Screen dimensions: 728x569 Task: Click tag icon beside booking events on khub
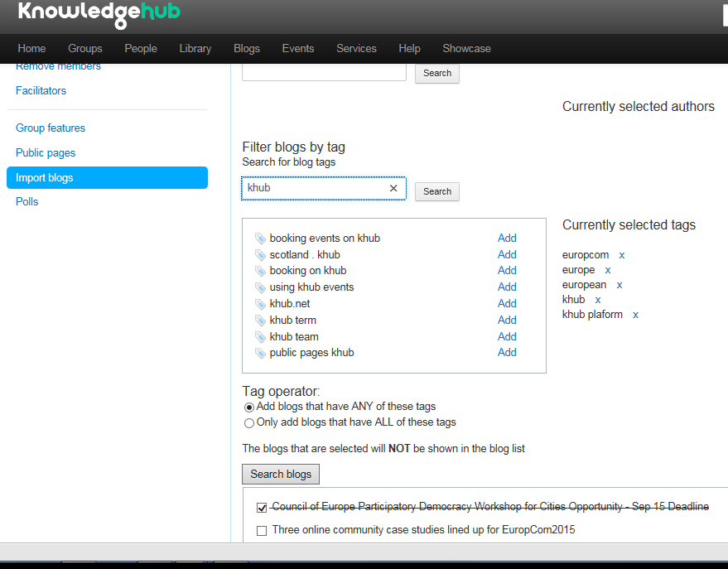coord(260,239)
